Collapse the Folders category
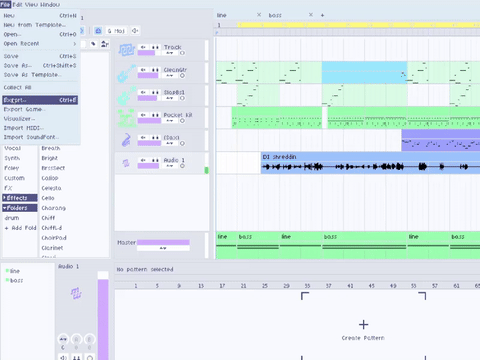 (20, 208)
